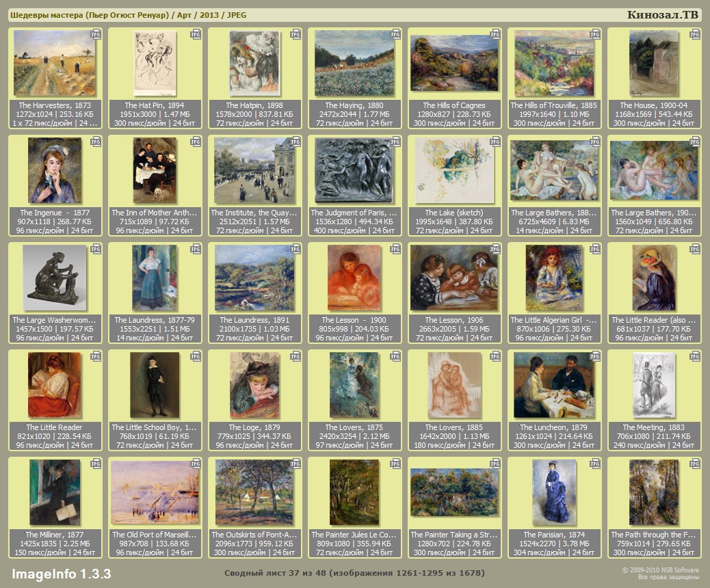Screen dimensions: 710x588
Task: Select The Judgment of Paris relief thumbnail
Action: 354,170
